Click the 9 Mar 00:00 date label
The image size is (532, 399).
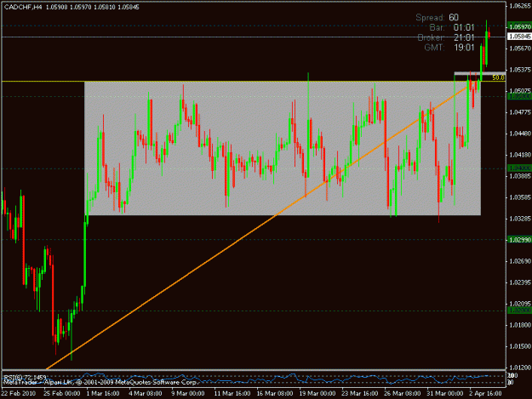click(187, 393)
